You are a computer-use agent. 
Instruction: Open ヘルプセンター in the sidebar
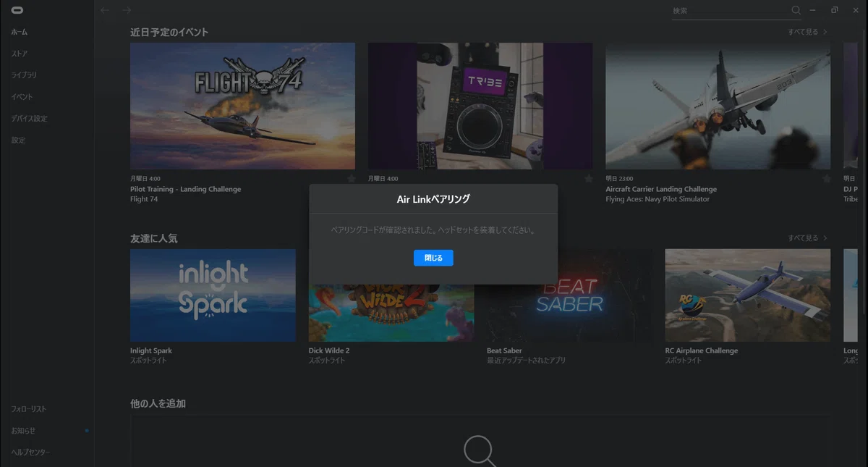31,453
